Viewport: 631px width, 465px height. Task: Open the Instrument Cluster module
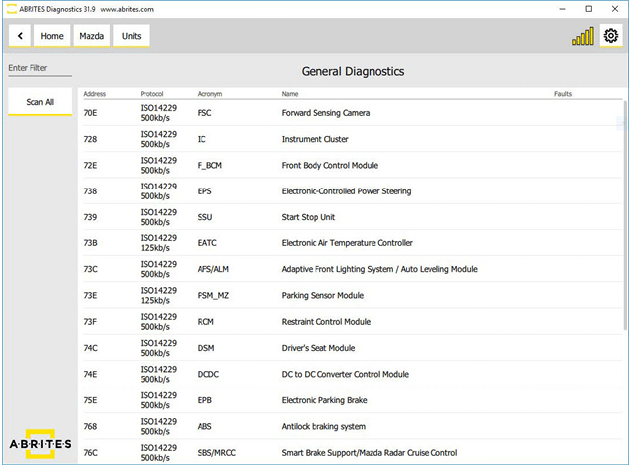click(x=314, y=139)
